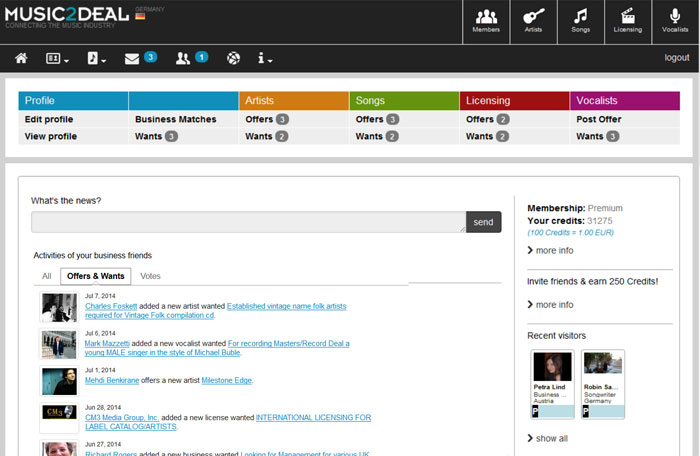Expand the info dropdown menu
Image resolution: width=700 pixels, height=456 pixels.
pyautogui.click(x=265, y=58)
